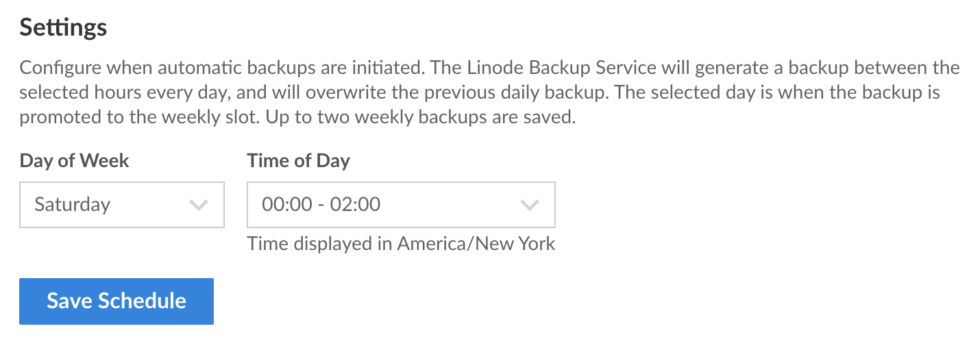The width and height of the screenshot is (980, 348).
Task: Open the Day of Week dropdown
Action: [x=121, y=204]
